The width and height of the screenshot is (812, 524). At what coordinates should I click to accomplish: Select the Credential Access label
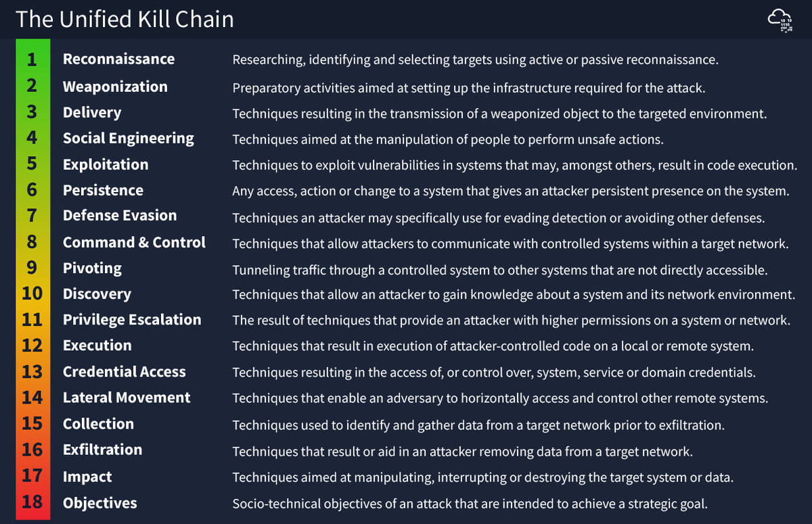(125, 372)
